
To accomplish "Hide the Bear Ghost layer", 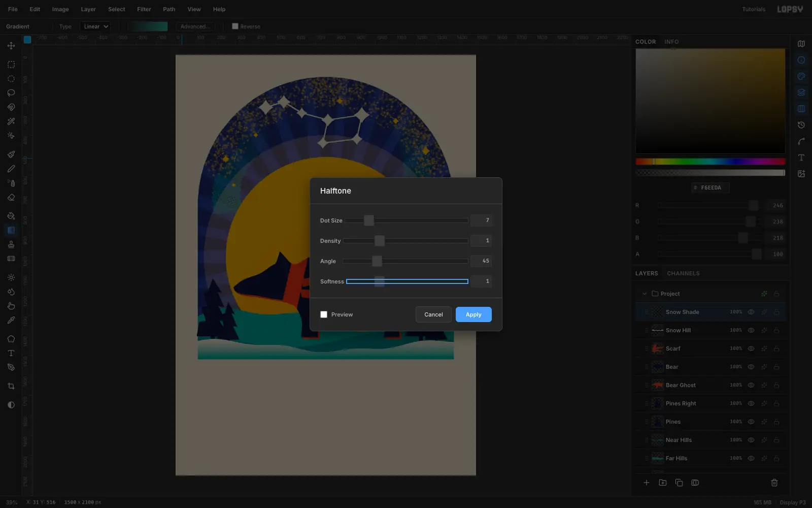I will 751,385.
